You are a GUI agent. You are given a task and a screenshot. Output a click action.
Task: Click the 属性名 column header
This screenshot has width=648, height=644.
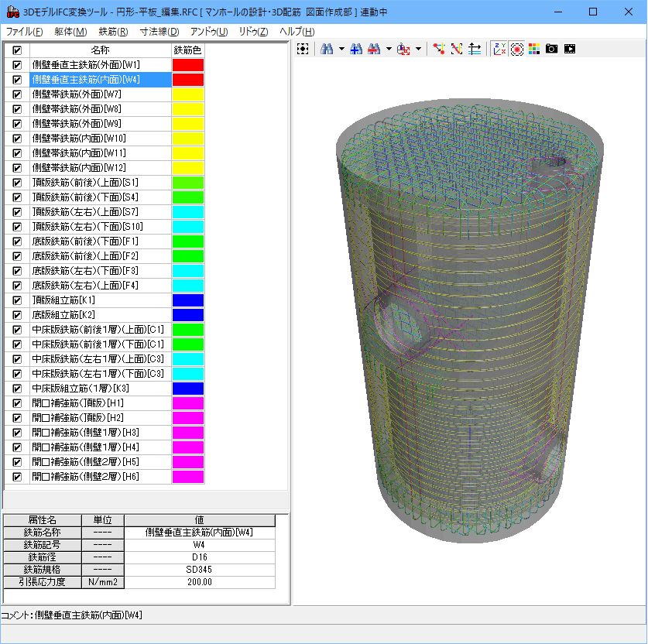click(x=43, y=520)
